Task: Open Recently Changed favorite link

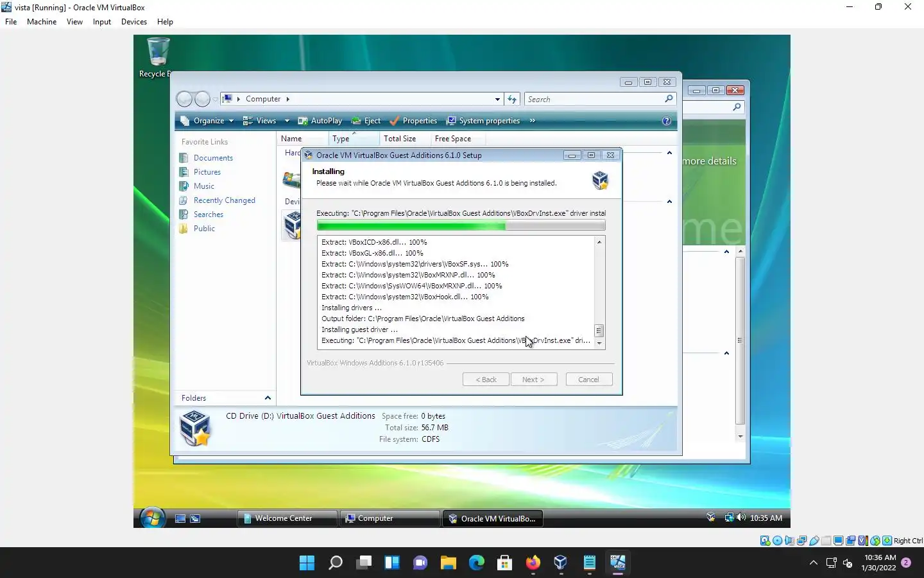Action: pyautogui.click(x=224, y=200)
